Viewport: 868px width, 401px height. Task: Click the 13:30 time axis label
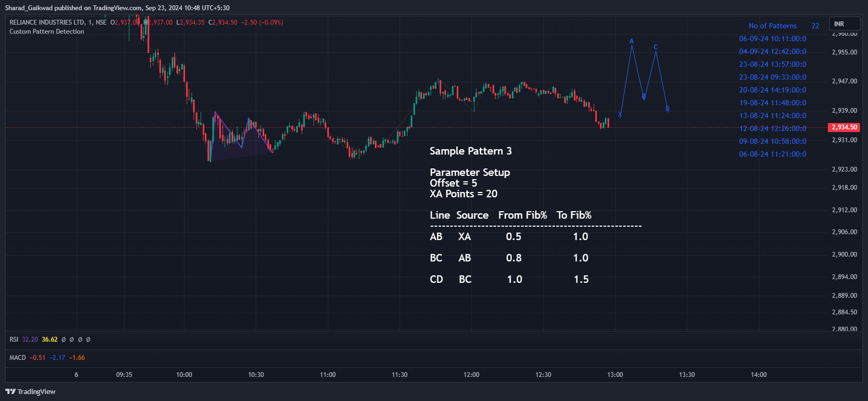coord(687,375)
